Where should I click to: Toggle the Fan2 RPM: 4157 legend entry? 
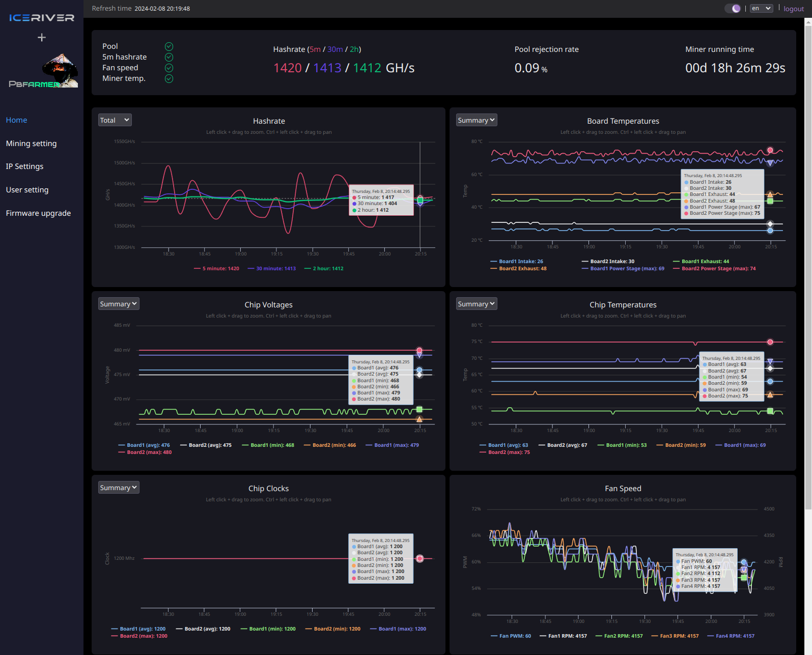coord(619,636)
